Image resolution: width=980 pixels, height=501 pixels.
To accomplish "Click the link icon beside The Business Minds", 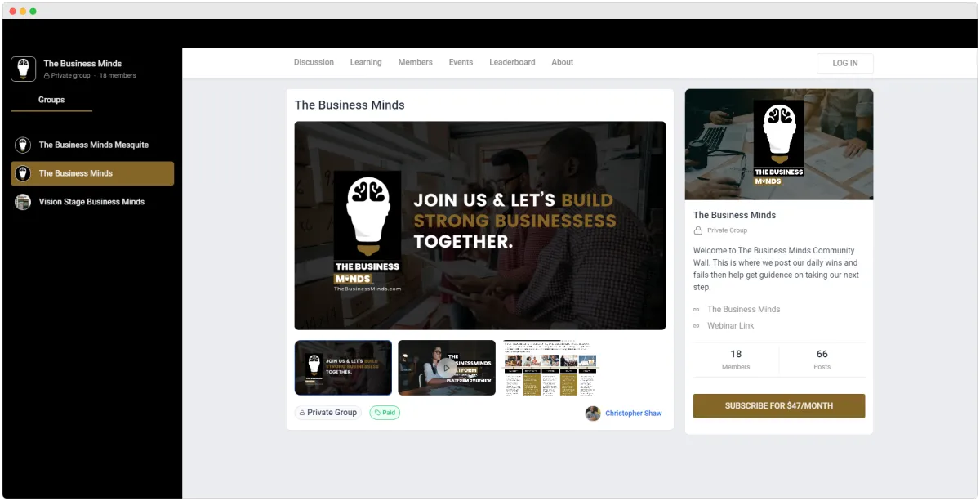I will [x=697, y=309].
